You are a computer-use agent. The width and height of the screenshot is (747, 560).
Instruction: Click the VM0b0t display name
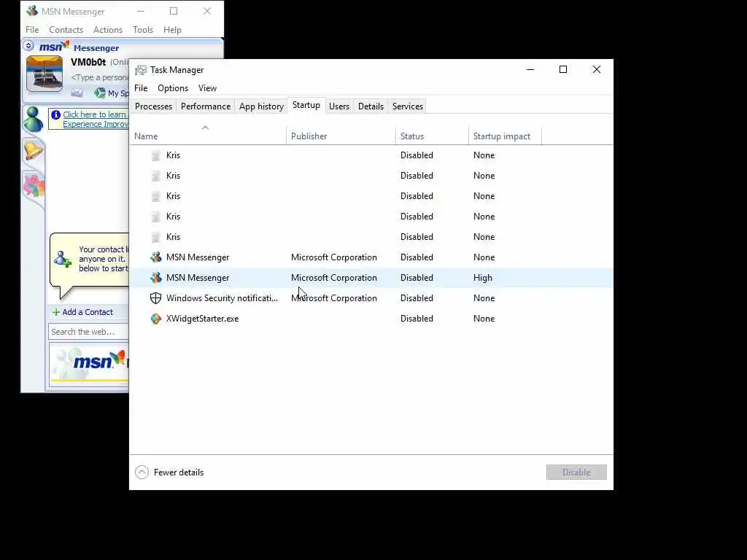pos(88,63)
